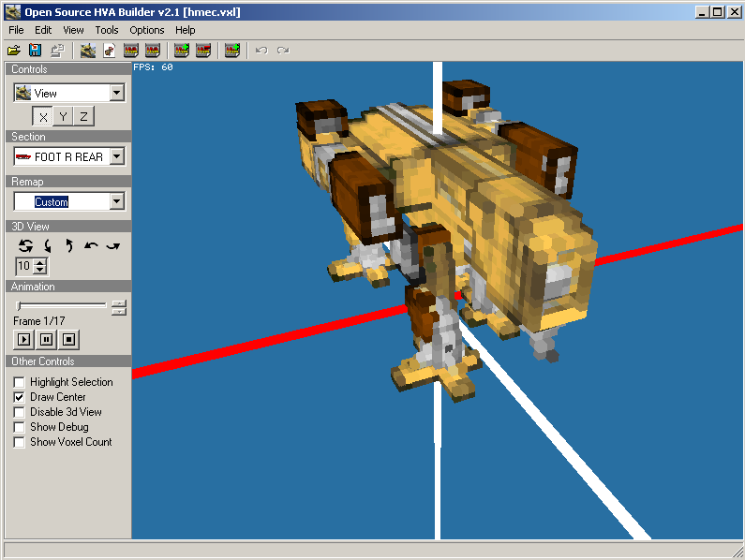The height and width of the screenshot is (560, 745).
Task: Turn on Show Voxel Count
Action: pos(19,442)
